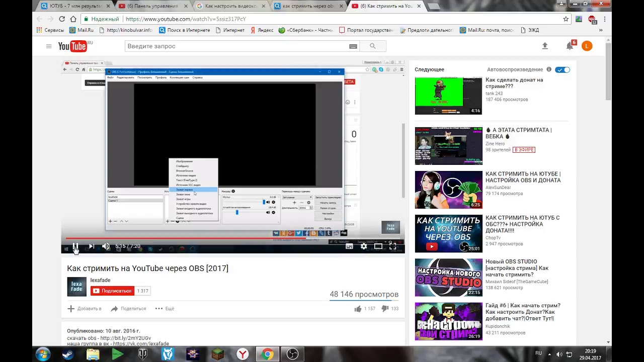Open the Ещё more actions menu

pos(165,309)
